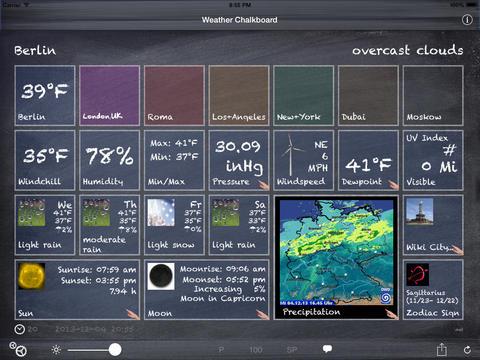Refresh weather with the reload icon
This screenshot has width=480, height=360.
467,350
